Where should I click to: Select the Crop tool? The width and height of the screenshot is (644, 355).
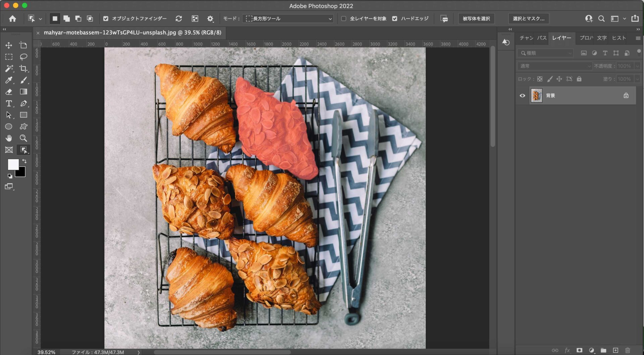(x=23, y=68)
